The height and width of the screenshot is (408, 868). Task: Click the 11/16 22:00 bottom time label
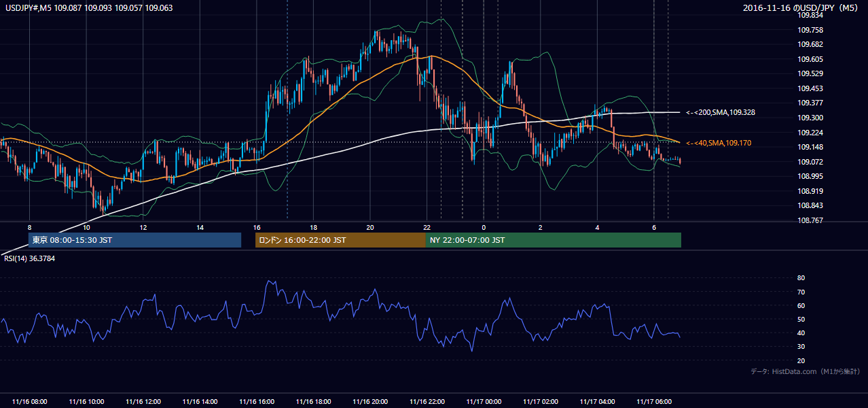coord(427,402)
